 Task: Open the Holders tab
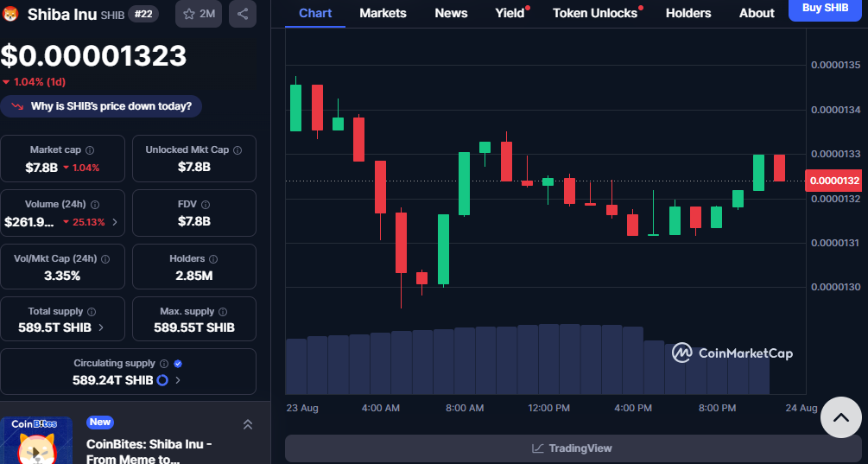point(688,13)
